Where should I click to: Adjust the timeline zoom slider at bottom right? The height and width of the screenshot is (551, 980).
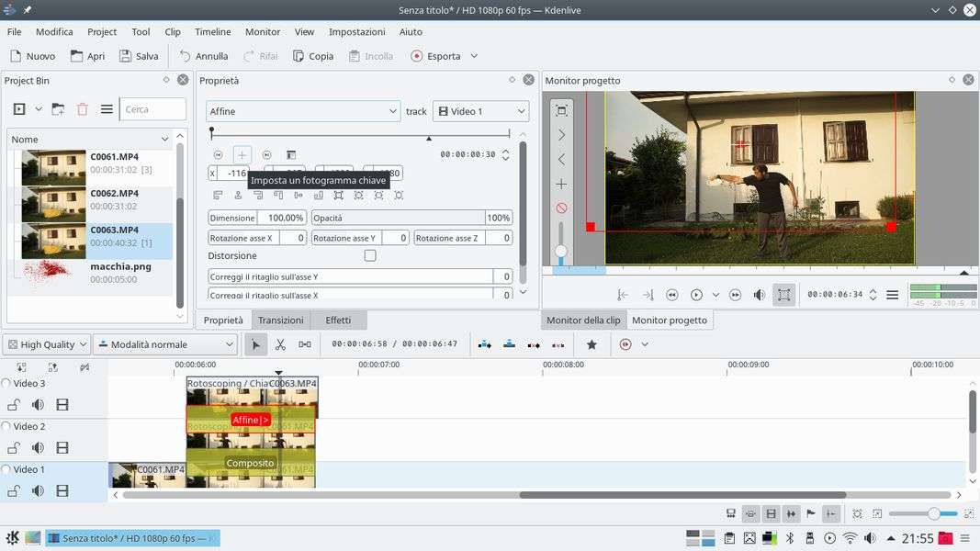(x=933, y=513)
